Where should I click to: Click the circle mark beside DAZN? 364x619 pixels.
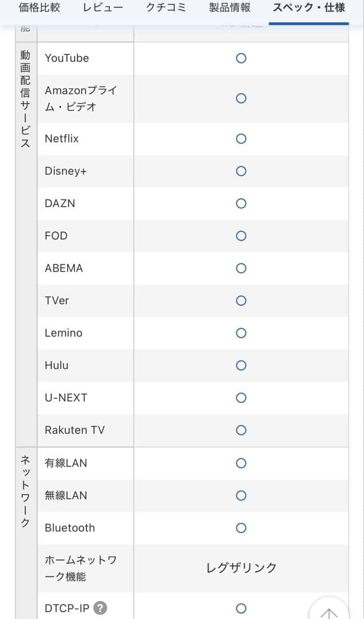click(241, 203)
